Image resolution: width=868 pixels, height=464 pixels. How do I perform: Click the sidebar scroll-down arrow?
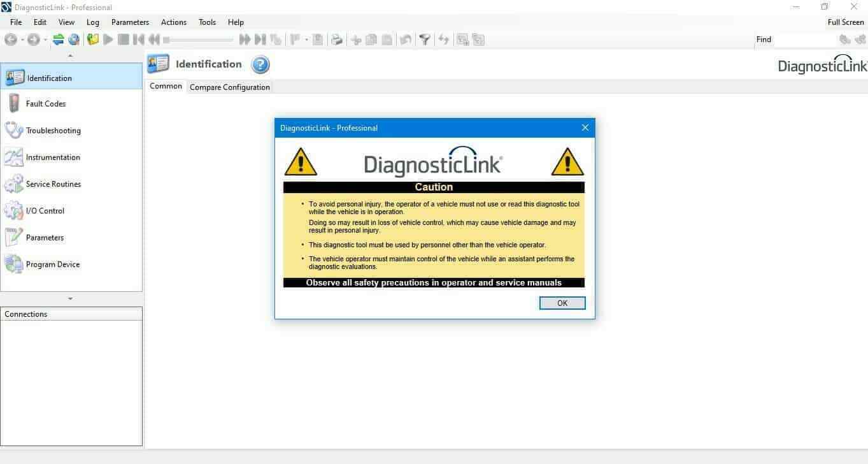pos(70,298)
